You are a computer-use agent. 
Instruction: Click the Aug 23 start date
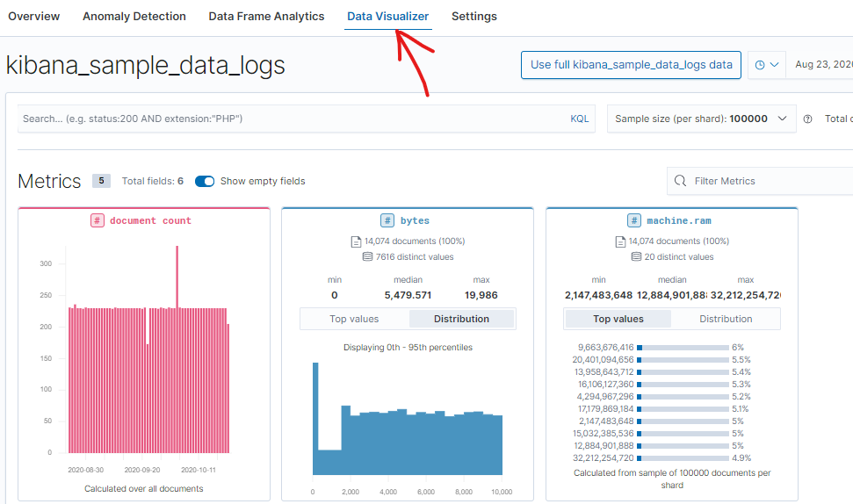click(824, 65)
